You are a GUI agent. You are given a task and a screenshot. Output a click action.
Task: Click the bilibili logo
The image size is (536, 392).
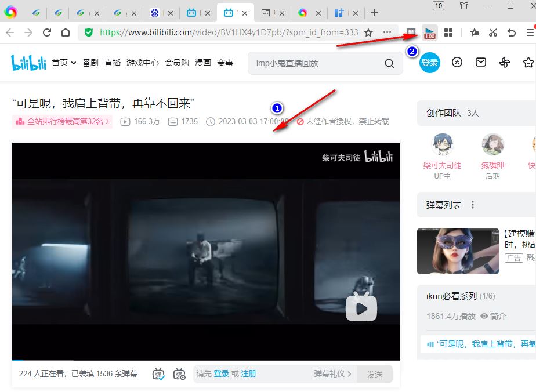[29, 63]
